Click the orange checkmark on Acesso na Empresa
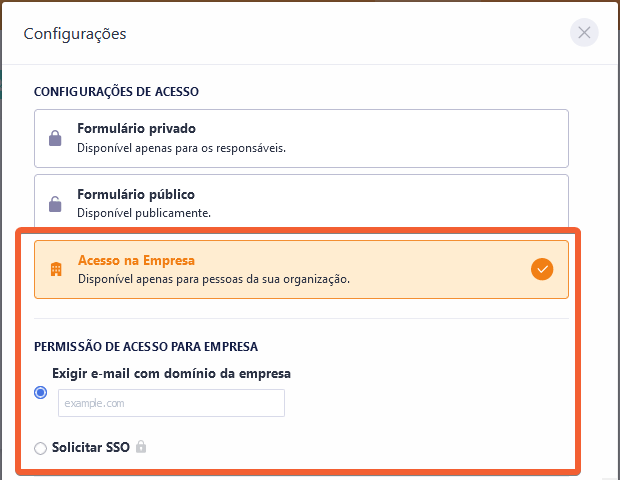The image size is (620, 480). 542,269
